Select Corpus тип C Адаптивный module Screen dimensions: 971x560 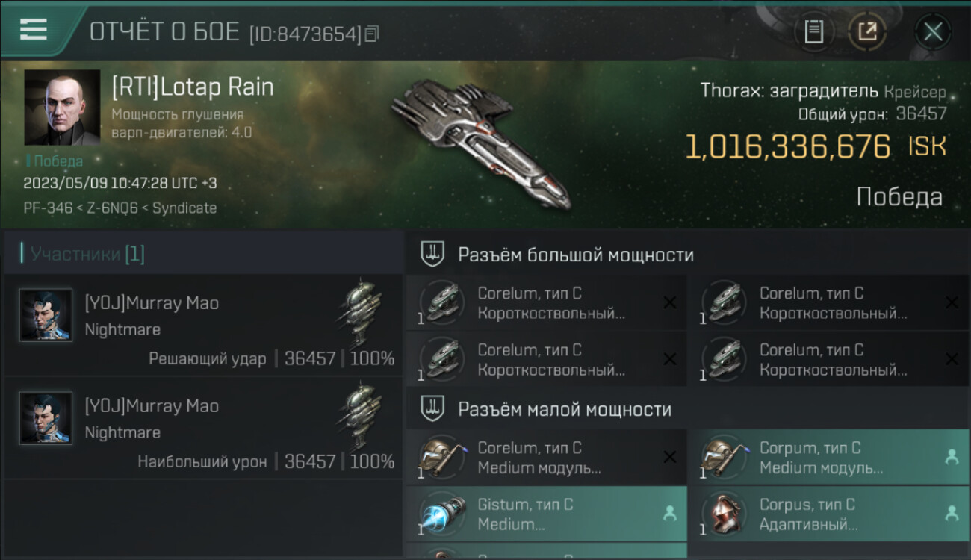click(828, 514)
